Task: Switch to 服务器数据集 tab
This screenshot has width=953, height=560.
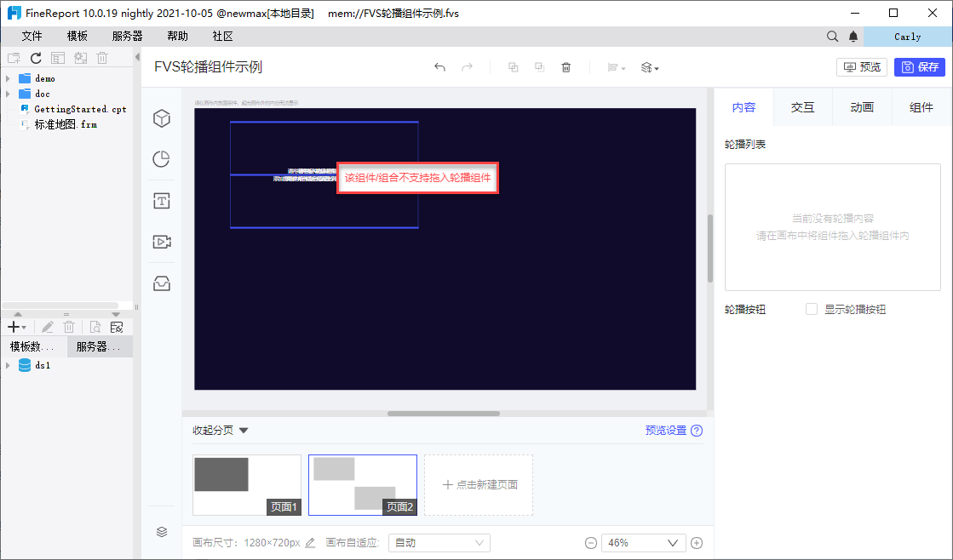Action: (99, 346)
